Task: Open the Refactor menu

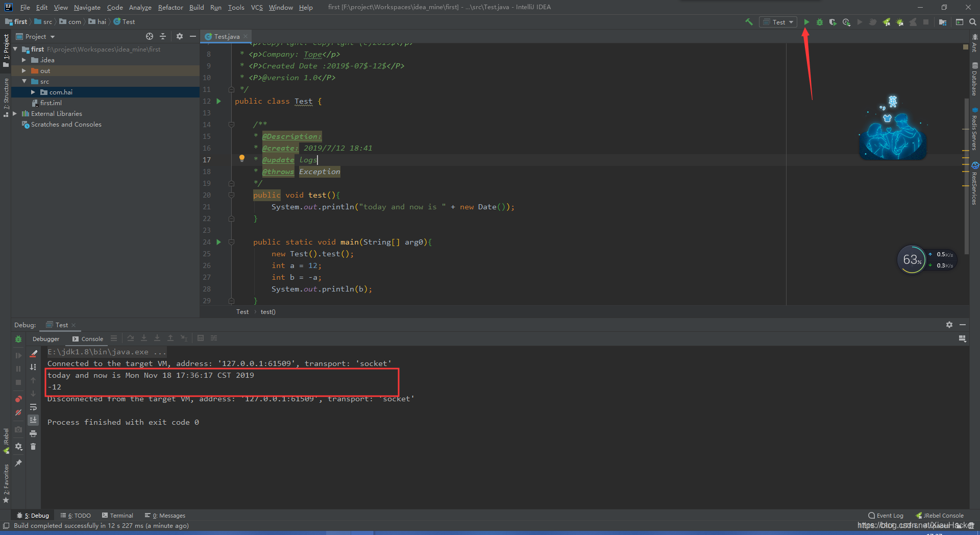Action: pyautogui.click(x=170, y=7)
